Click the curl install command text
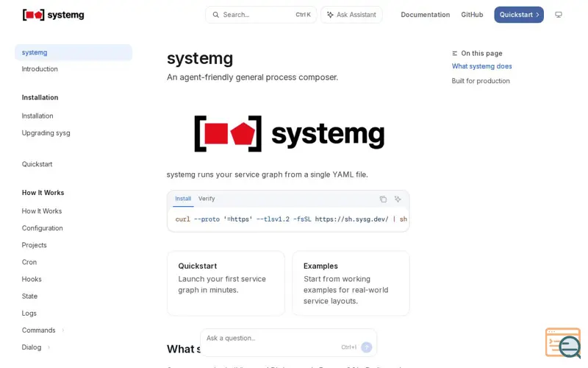The height and width of the screenshot is (368, 588). click(291, 219)
